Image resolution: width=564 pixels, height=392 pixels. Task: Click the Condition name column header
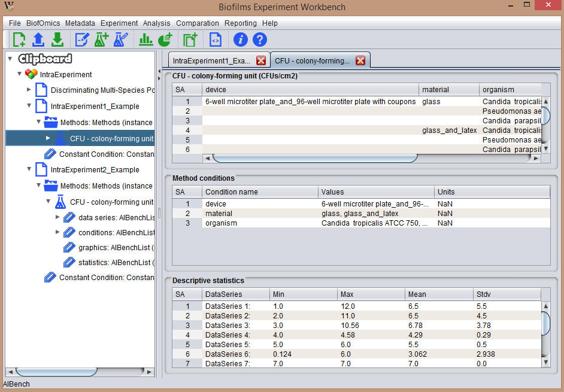[260, 192]
